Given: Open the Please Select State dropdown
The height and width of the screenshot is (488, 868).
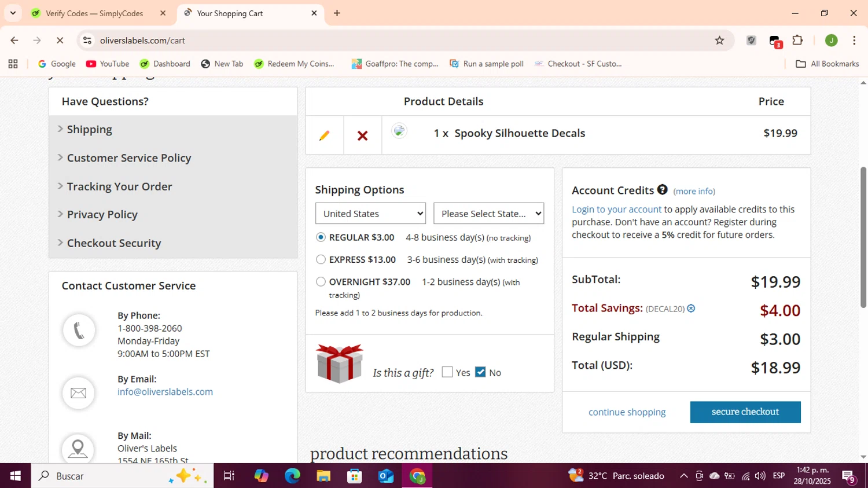Looking at the screenshot, I should click(x=489, y=214).
